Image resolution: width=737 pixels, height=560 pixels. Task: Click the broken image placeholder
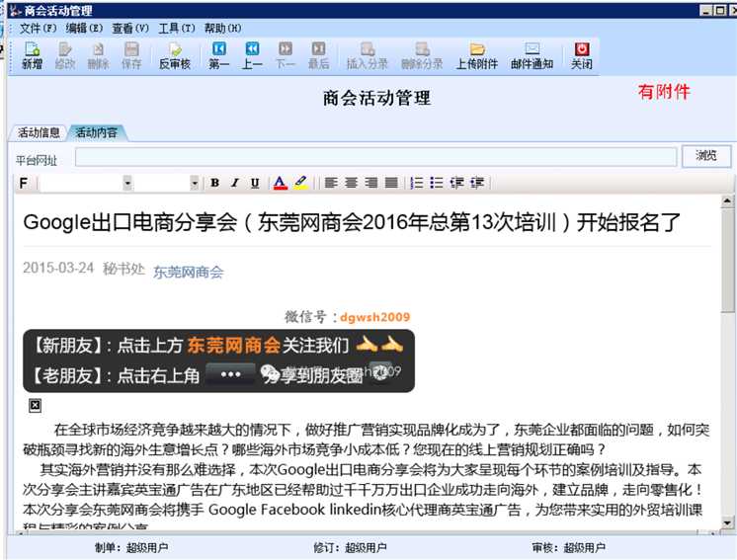pos(36,406)
